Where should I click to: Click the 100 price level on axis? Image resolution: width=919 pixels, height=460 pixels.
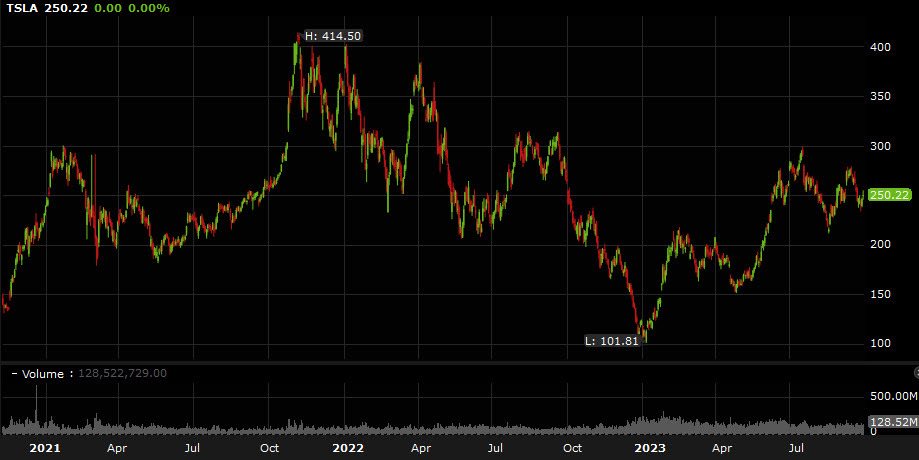pos(879,344)
